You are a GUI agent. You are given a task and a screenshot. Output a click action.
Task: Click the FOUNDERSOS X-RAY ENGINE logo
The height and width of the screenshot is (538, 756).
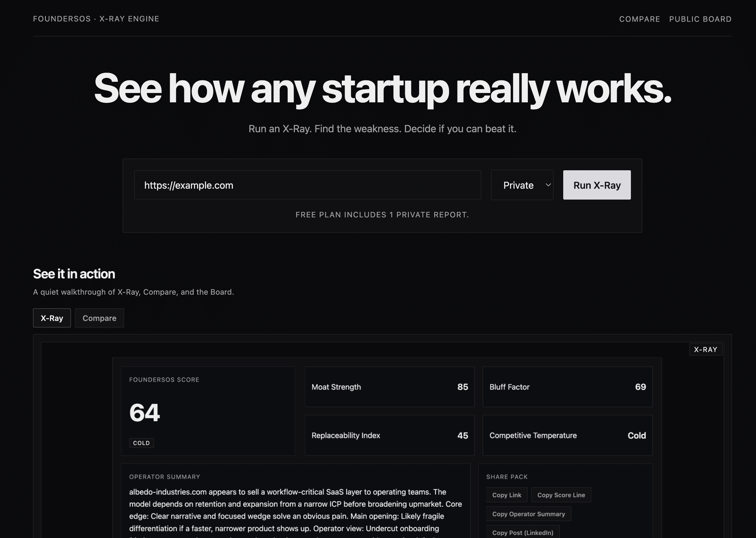[95, 19]
